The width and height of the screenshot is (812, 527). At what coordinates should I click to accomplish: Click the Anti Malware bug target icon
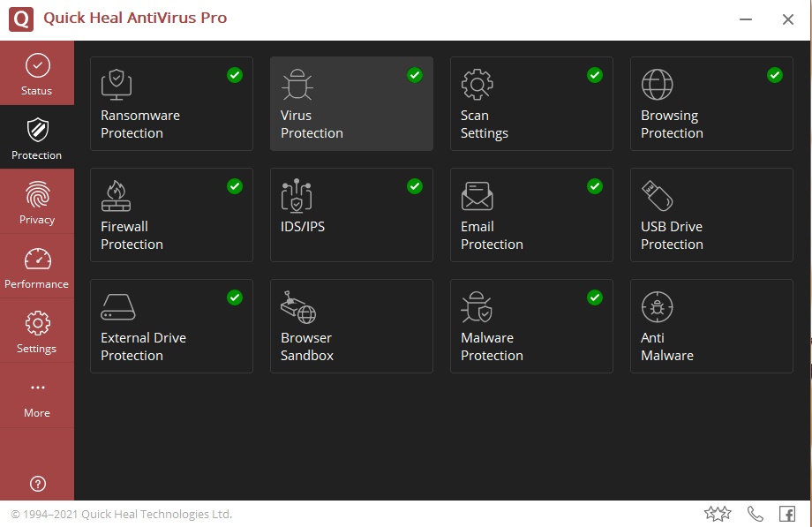(x=657, y=307)
